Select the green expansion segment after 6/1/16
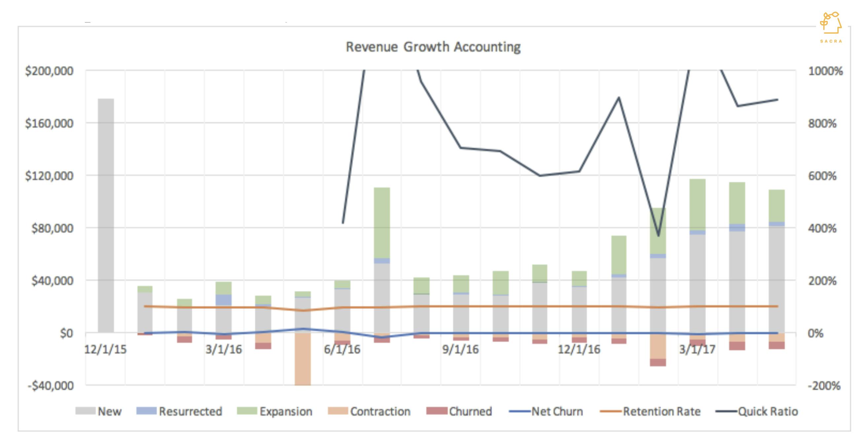Screen dimensions: 868x443 pyautogui.click(x=382, y=223)
